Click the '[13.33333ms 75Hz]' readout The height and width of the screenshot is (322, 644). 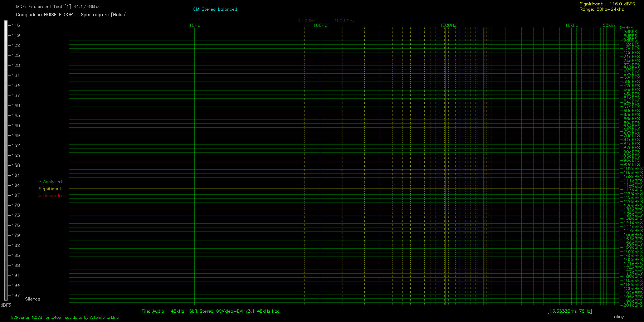click(570, 311)
